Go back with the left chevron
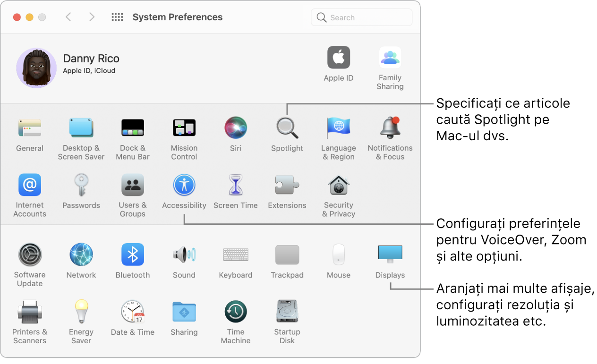The height and width of the screenshot is (364, 597). pyautogui.click(x=68, y=17)
